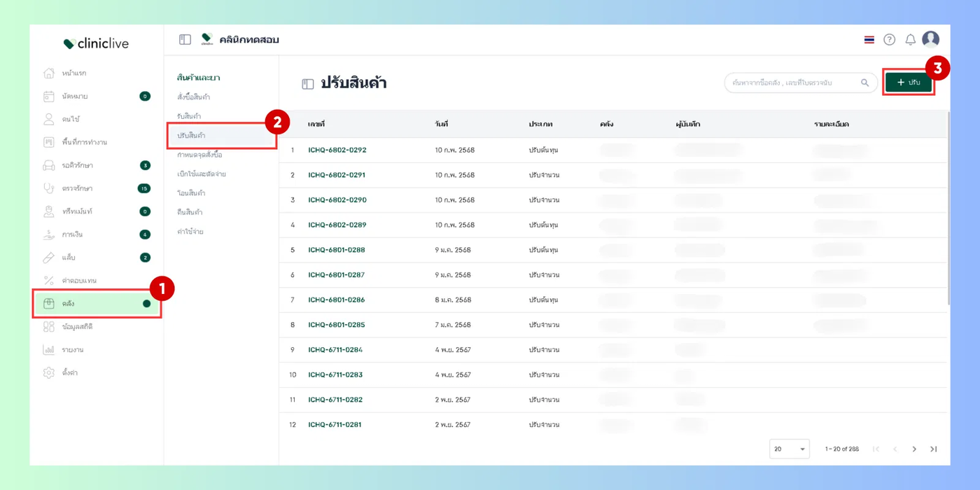Open the ทรีทเม้นท์ treatment icon
Screen dimensions: 980x490
(48, 211)
